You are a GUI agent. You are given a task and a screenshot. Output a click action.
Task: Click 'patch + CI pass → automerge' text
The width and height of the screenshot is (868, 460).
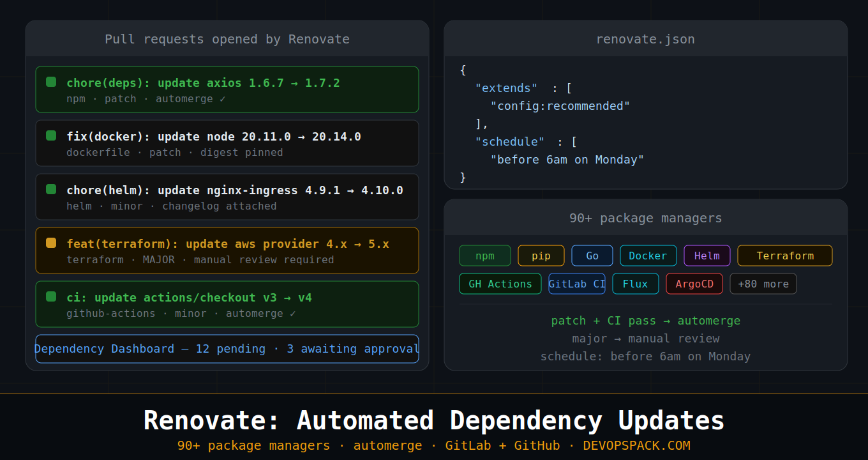[646, 321]
